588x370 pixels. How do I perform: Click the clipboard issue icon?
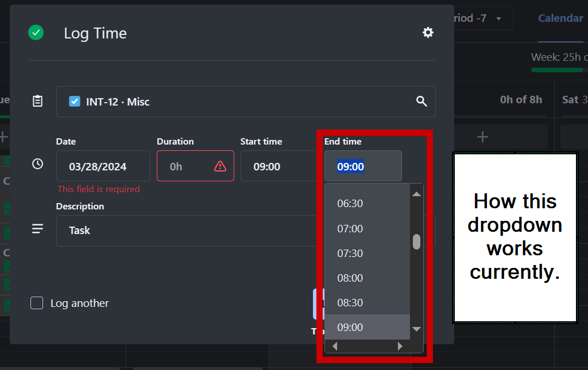point(38,102)
